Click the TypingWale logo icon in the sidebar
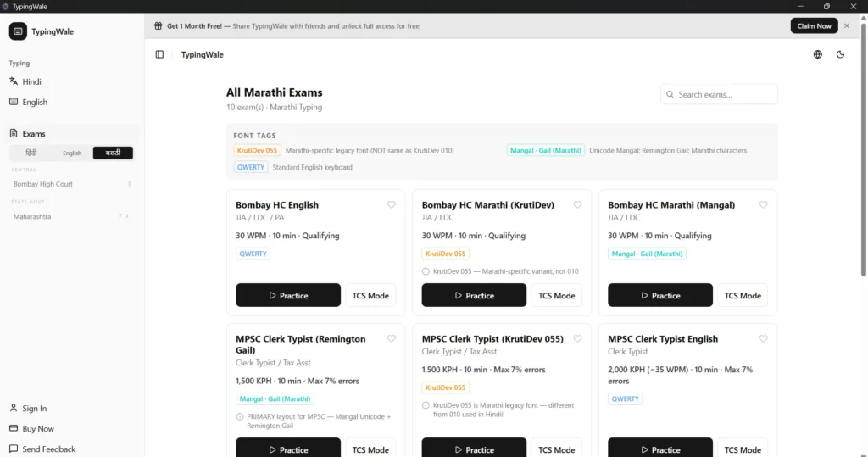The image size is (868, 457). click(x=18, y=31)
